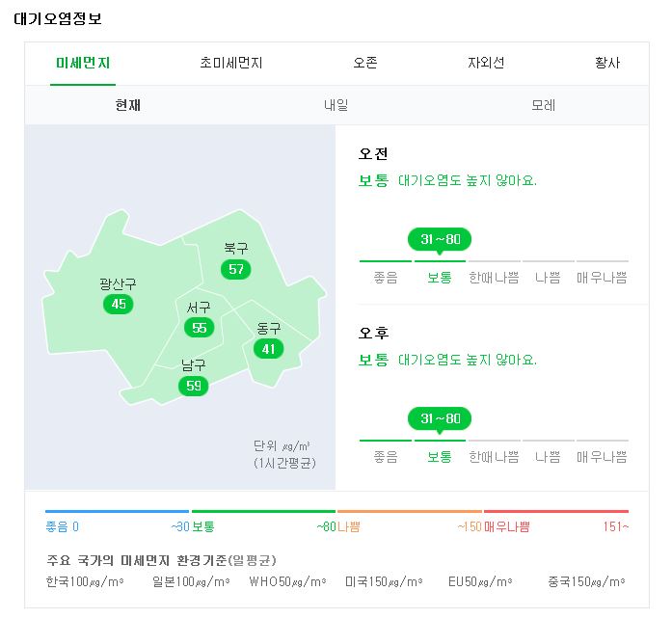Open the 오존 tab
The image size is (672, 618).
(x=365, y=63)
